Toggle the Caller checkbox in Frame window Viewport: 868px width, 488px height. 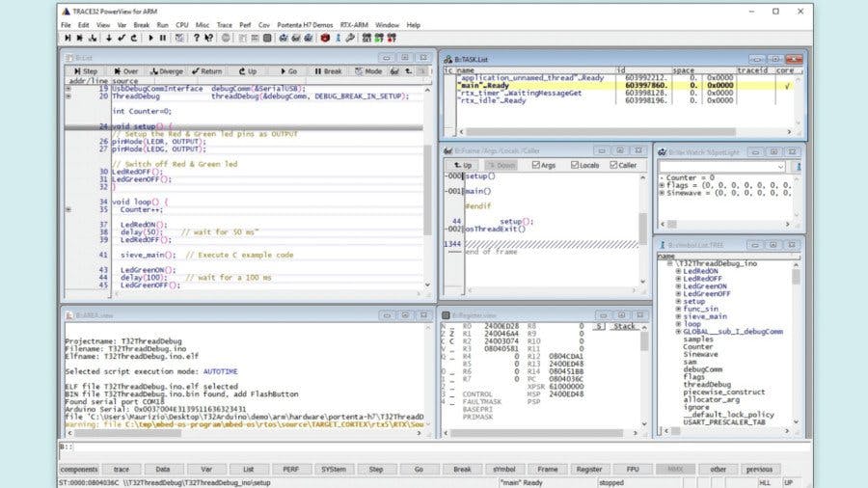tap(613, 165)
